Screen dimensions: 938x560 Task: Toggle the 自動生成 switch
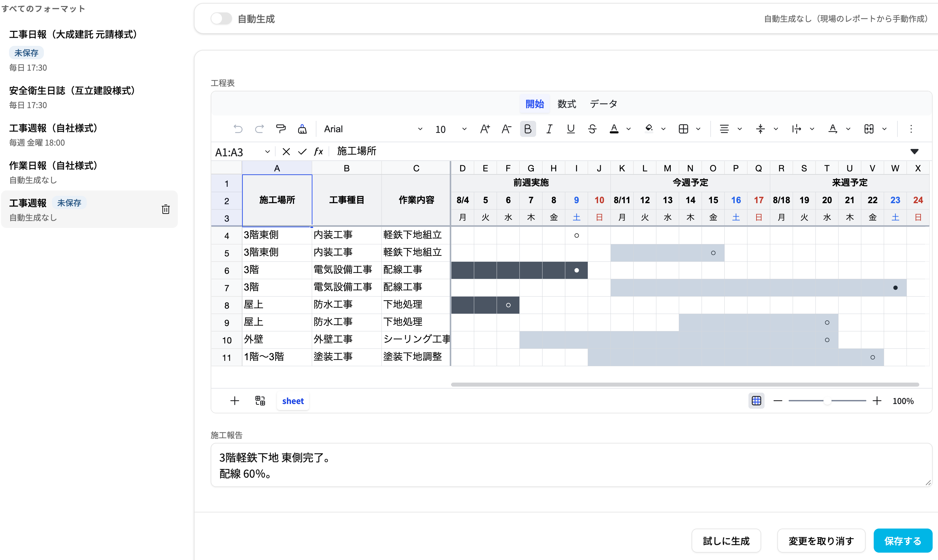pyautogui.click(x=221, y=18)
